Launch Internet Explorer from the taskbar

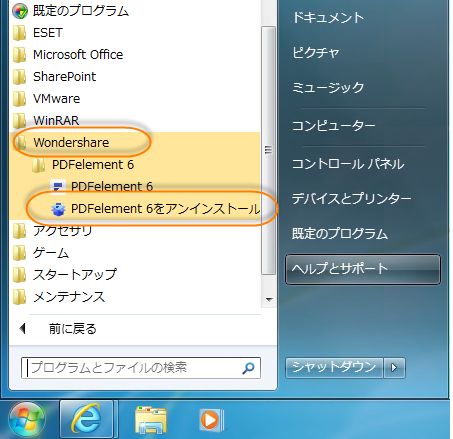[86, 419]
